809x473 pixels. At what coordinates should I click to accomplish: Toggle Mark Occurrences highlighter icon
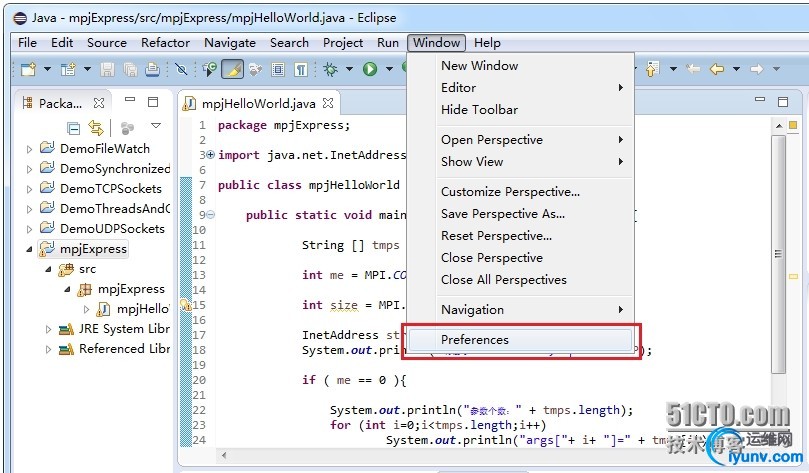click(x=232, y=69)
